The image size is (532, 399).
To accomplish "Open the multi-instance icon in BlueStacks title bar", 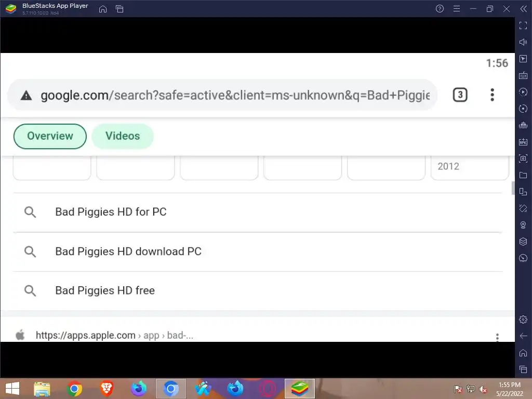I will click(119, 9).
